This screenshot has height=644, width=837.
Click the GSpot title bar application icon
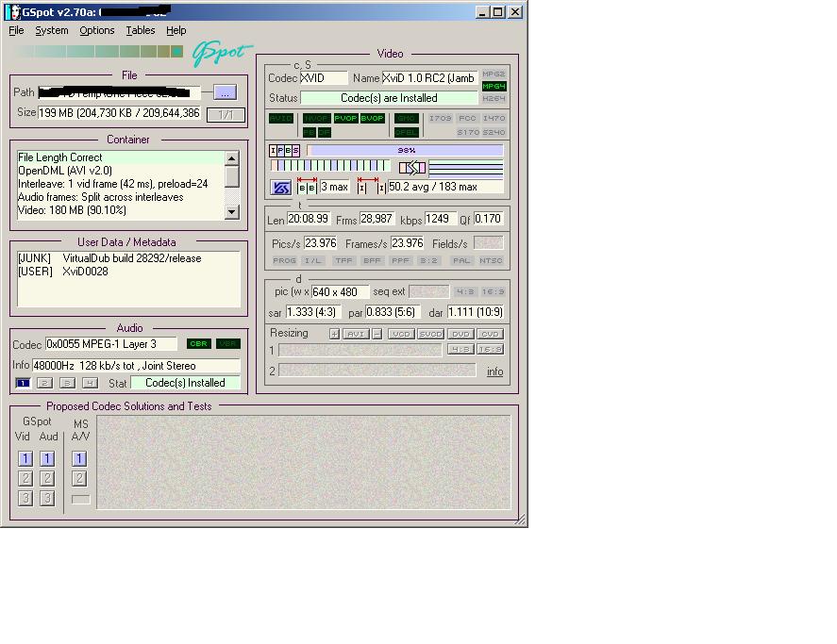click(12, 11)
